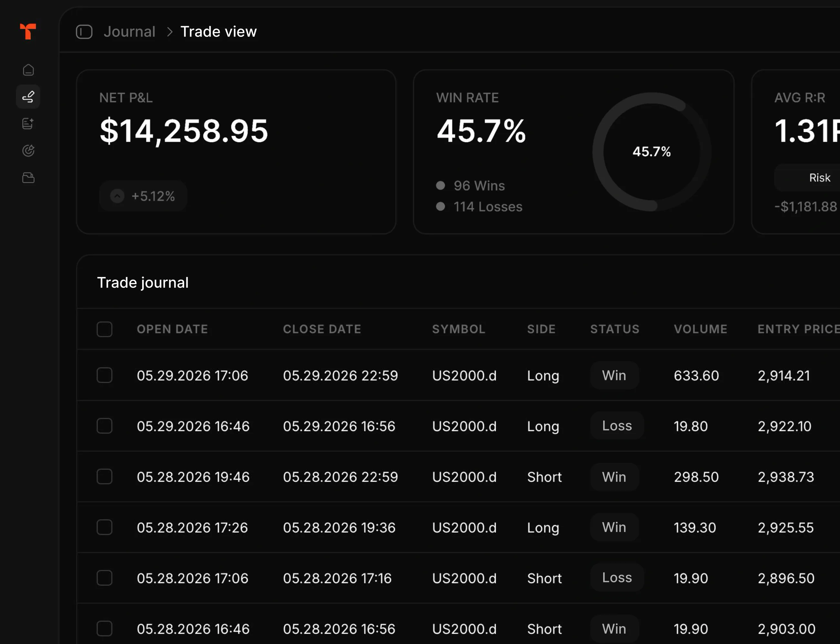Check the 05.29.2026 17:06 trade row
Viewport: 840px width, 644px height.
point(105,375)
